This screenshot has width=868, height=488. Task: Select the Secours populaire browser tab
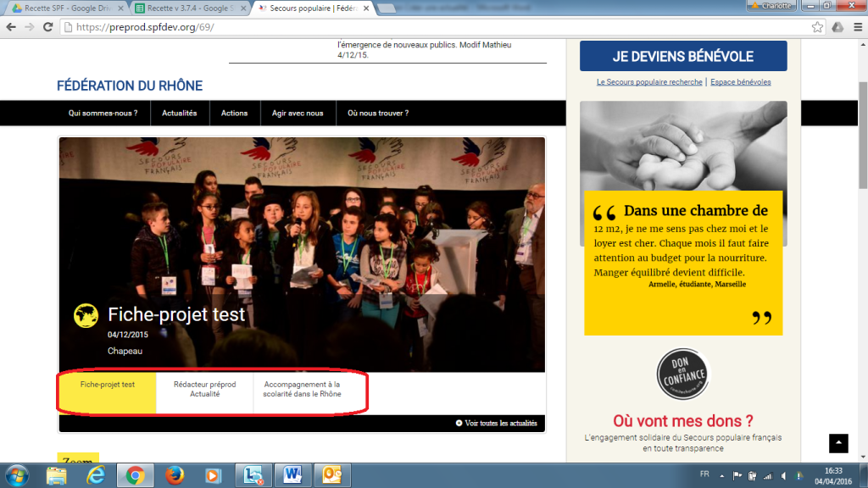point(313,8)
